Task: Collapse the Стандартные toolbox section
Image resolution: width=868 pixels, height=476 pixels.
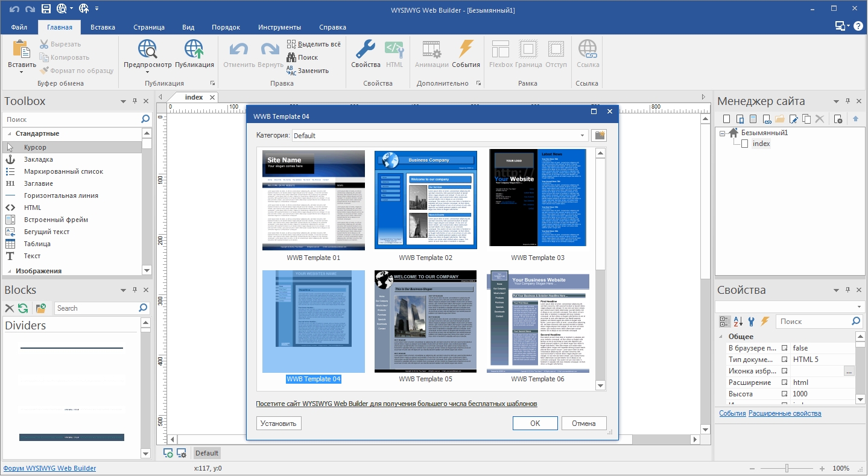Action: pos(8,133)
